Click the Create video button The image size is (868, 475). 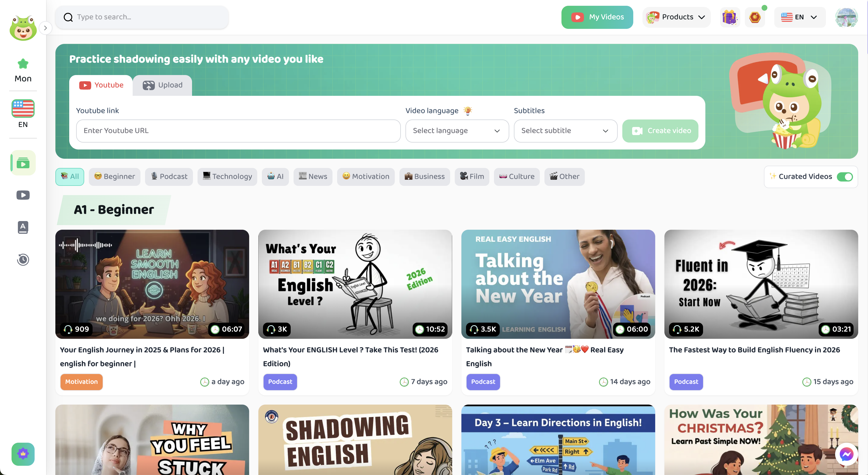(x=660, y=131)
